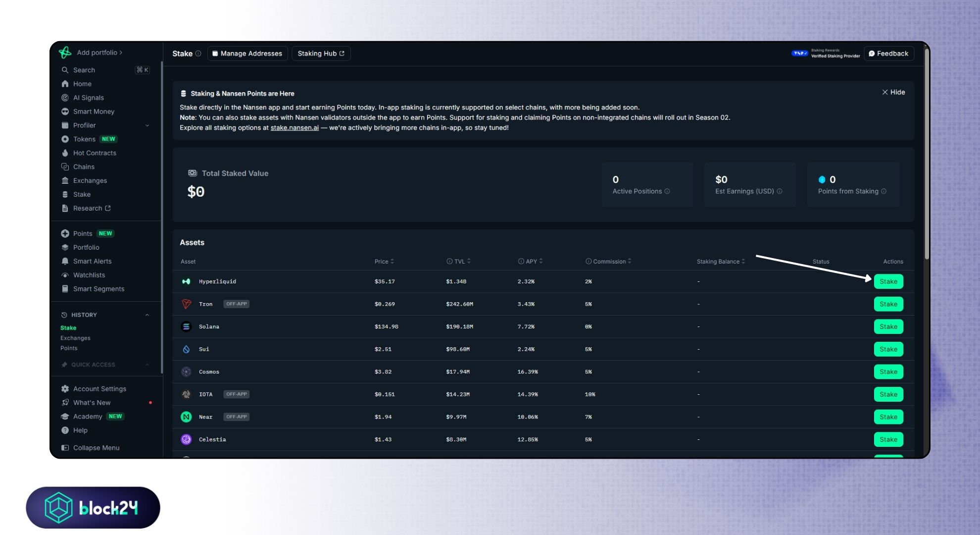This screenshot has height=535, width=980.
Task: Hide the staking points banner
Action: tap(893, 92)
